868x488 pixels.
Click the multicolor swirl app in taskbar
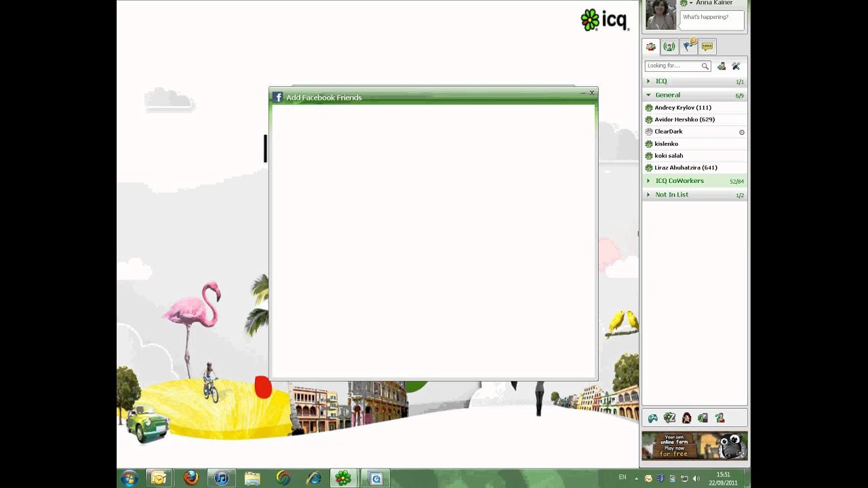click(283, 478)
